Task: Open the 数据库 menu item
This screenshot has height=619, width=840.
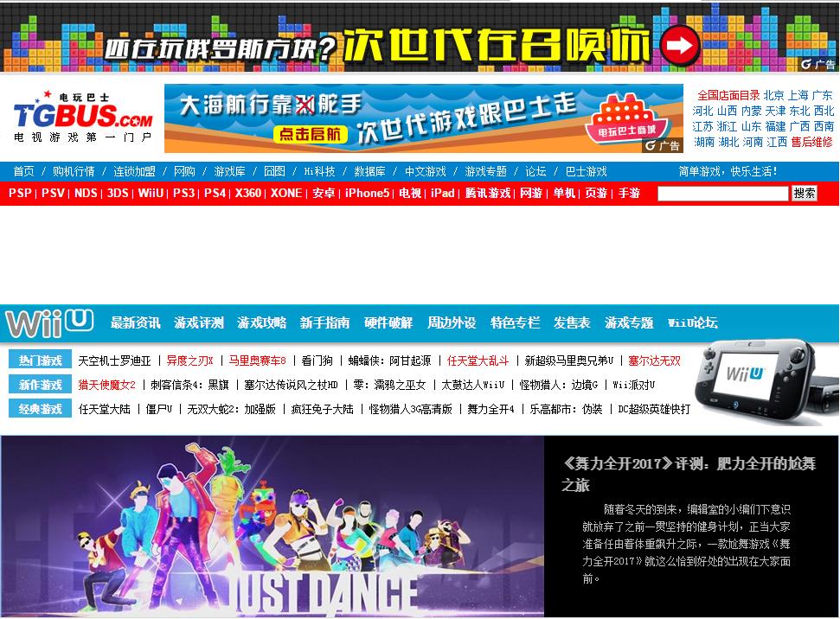Action: tap(369, 171)
